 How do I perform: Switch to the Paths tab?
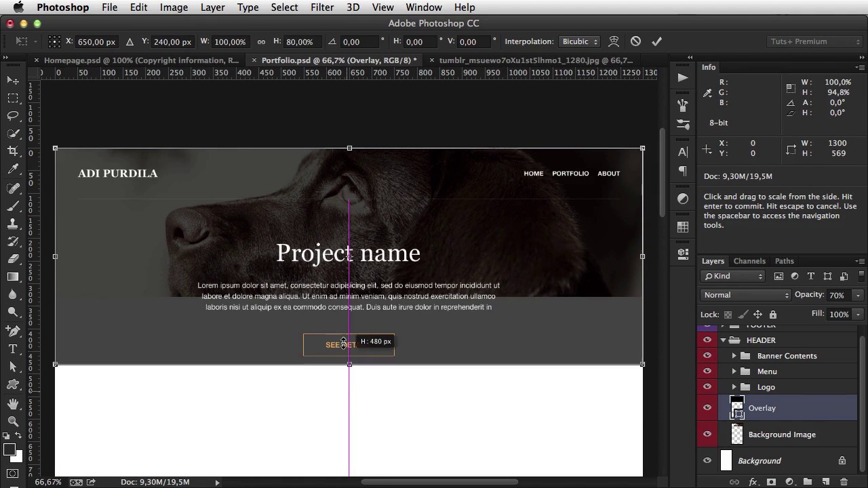click(x=784, y=261)
